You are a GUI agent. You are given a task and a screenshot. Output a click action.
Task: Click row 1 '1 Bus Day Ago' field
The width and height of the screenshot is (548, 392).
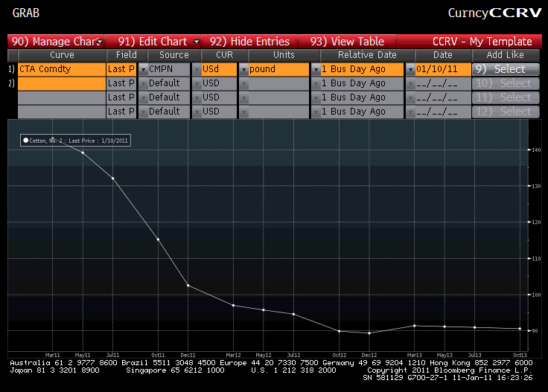point(362,69)
